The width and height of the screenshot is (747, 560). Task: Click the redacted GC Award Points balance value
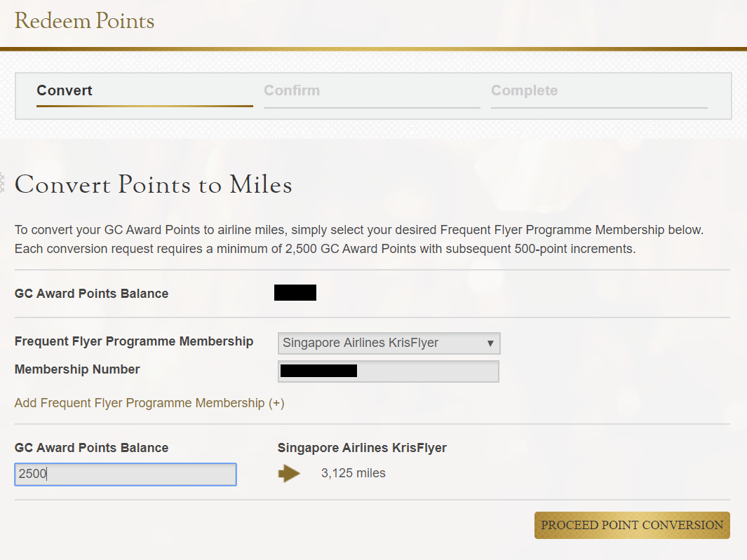(295, 293)
